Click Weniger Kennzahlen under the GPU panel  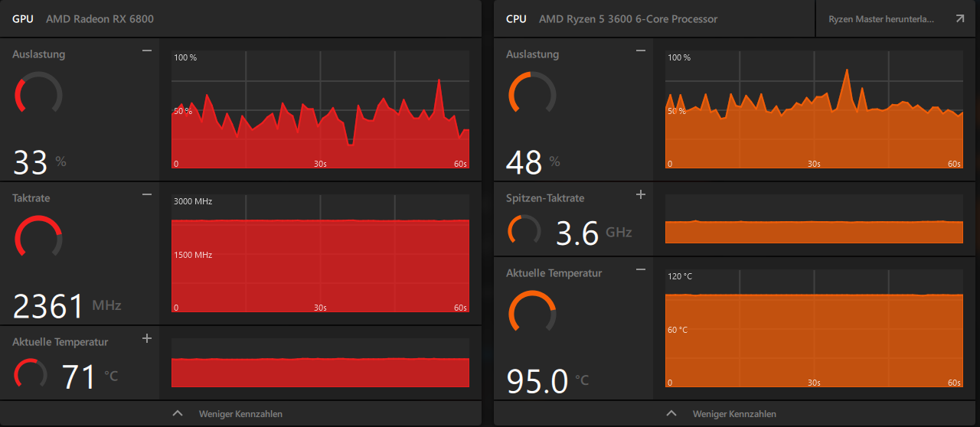240,414
